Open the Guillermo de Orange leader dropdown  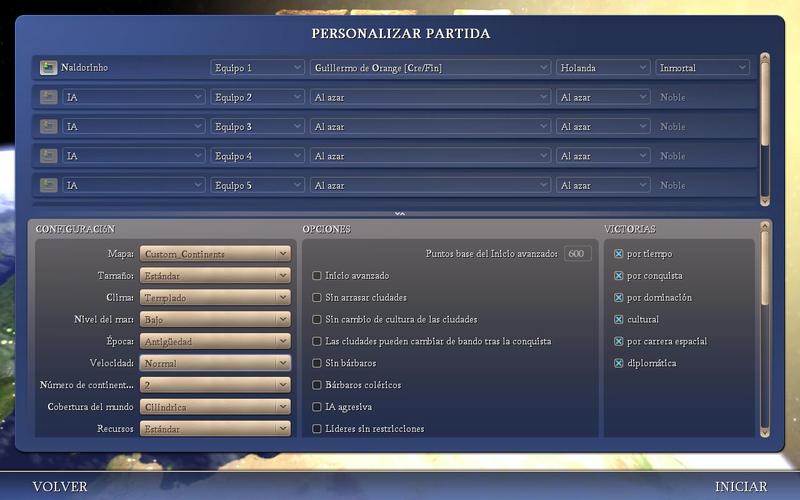(430, 68)
